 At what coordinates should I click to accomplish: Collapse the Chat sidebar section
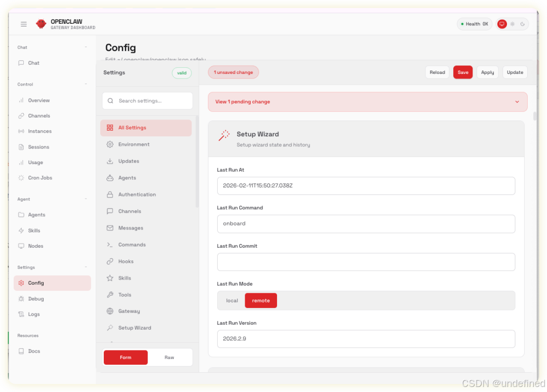[x=86, y=47]
